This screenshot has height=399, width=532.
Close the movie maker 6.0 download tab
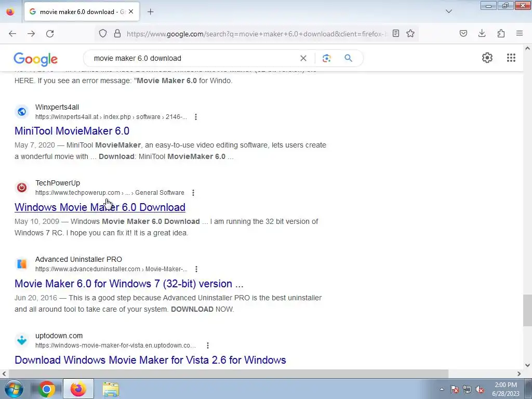[131, 11]
